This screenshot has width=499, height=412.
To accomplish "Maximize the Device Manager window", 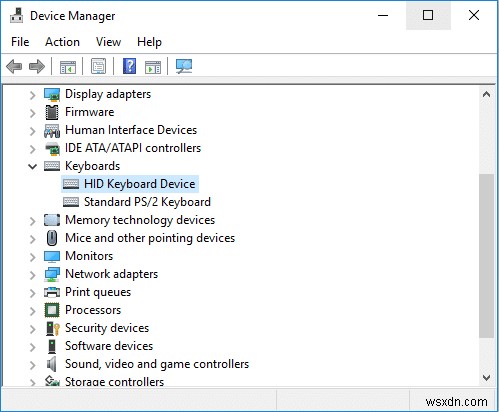I will click(x=428, y=15).
